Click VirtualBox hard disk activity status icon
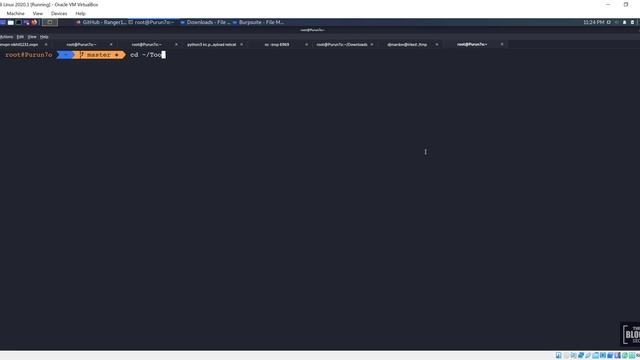The height and width of the screenshot is (360, 640). [559, 356]
